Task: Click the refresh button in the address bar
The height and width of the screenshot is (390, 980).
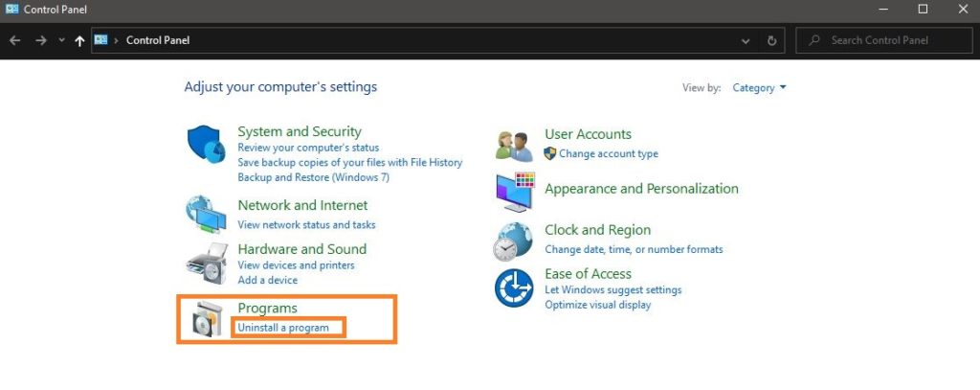Action: click(772, 40)
